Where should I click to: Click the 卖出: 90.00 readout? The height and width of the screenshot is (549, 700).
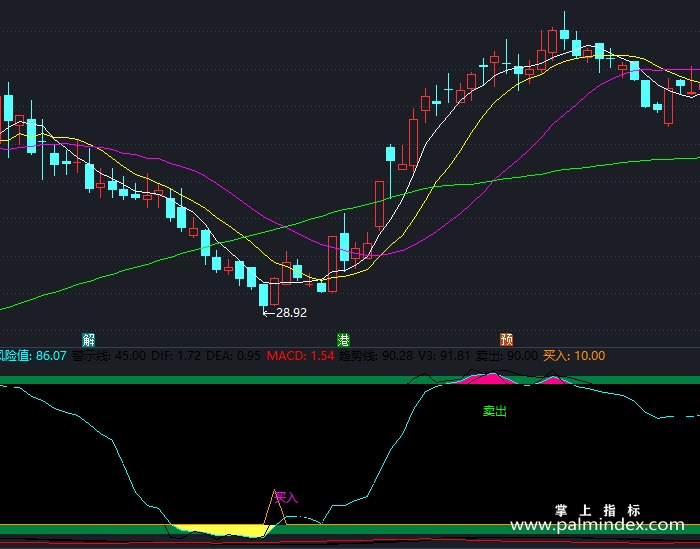coord(507,356)
